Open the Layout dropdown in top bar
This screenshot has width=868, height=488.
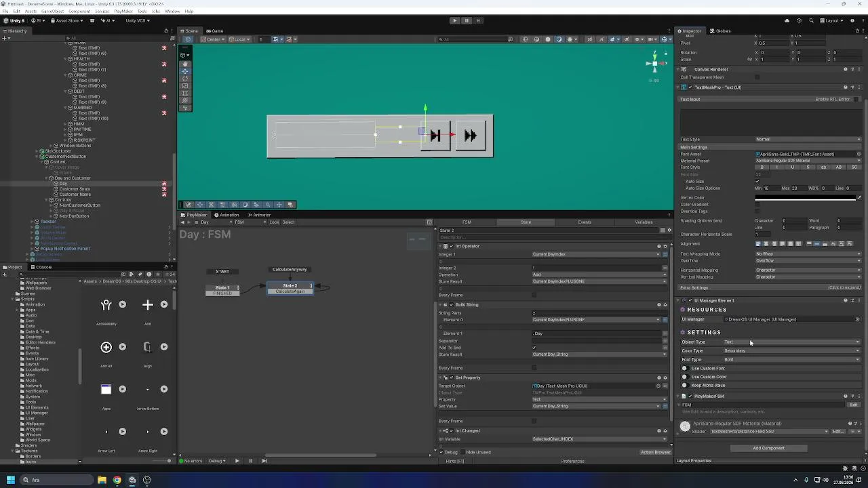coord(832,20)
